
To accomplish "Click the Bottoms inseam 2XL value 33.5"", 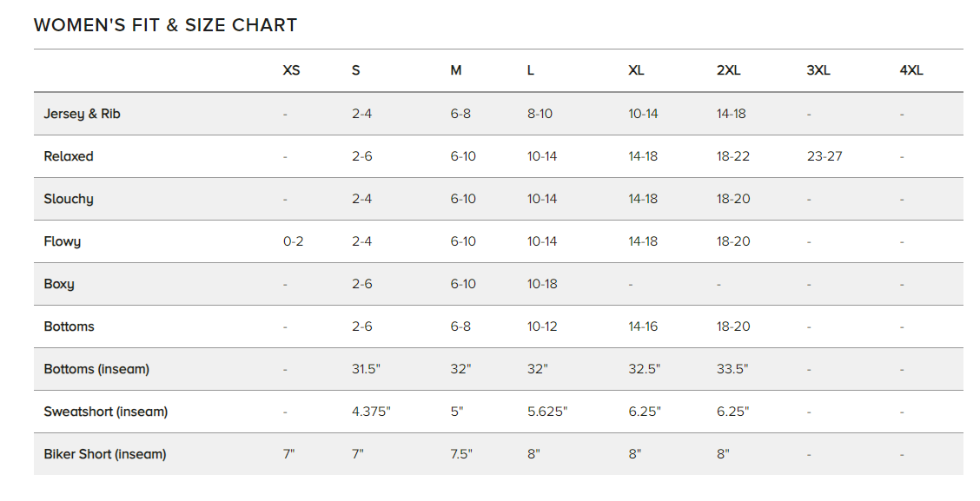I will pos(732,369).
